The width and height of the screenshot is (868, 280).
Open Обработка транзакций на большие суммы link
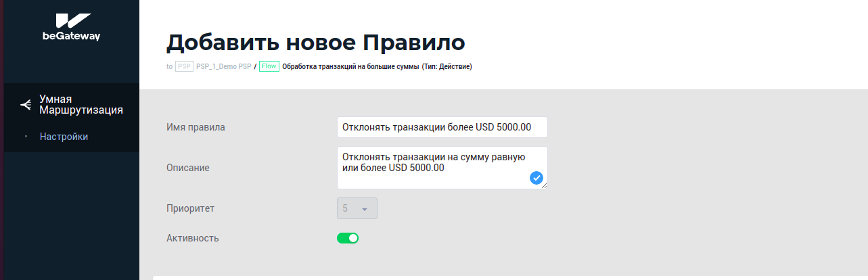[350, 66]
